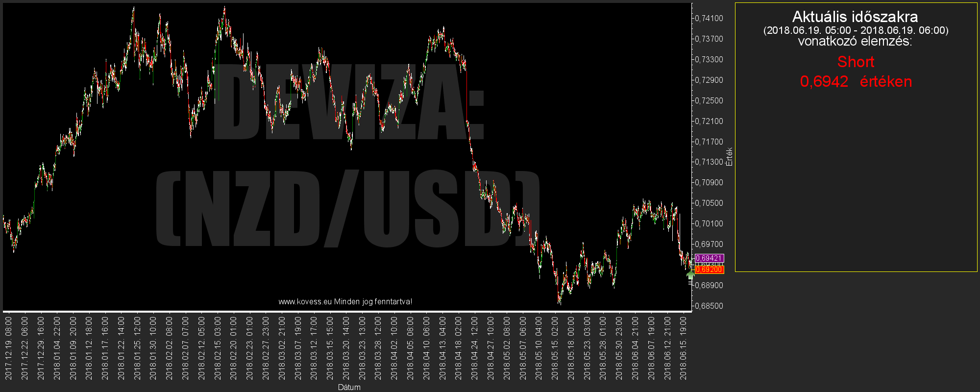Click the red Short signal text
The height and width of the screenshot is (392, 980).
(x=856, y=62)
